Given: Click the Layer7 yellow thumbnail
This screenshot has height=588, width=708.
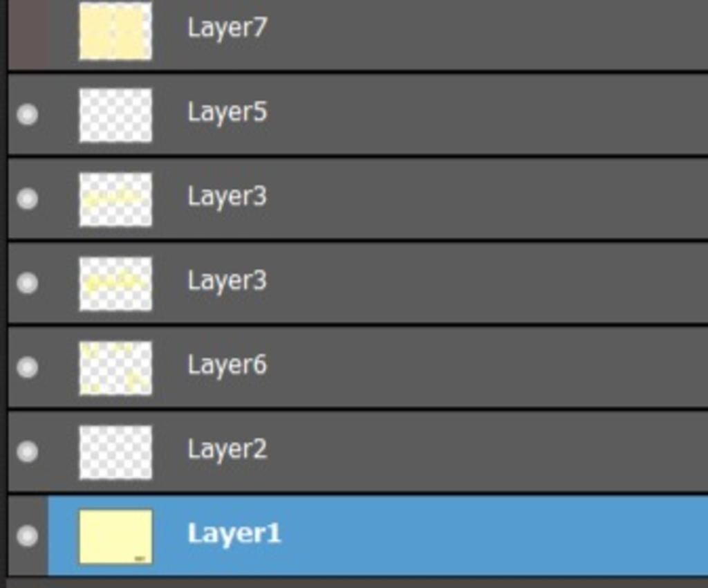Looking at the screenshot, I should click(115, 30).
